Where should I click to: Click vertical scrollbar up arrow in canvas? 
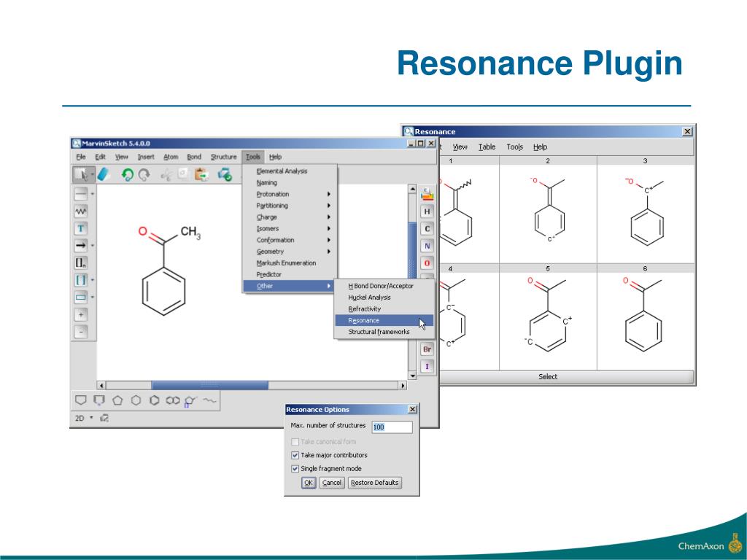click(x=413, y=189)
